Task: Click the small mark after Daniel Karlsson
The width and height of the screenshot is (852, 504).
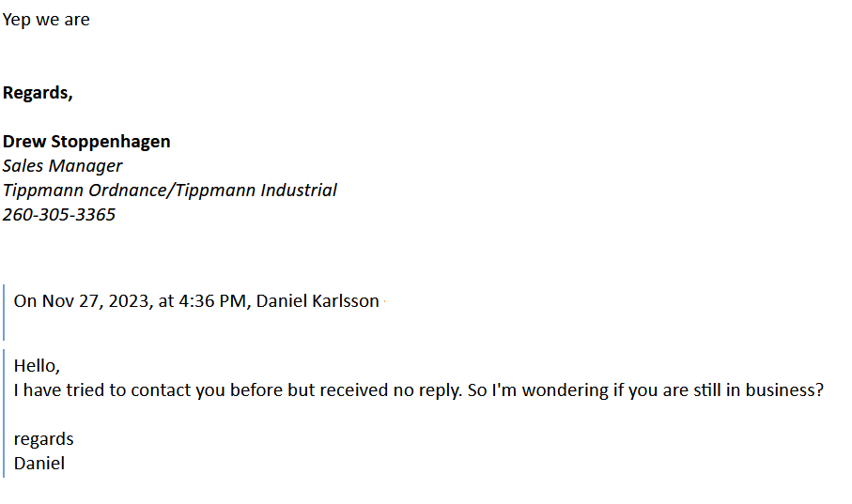Action: pyautogui.click(x=384, y=301)
